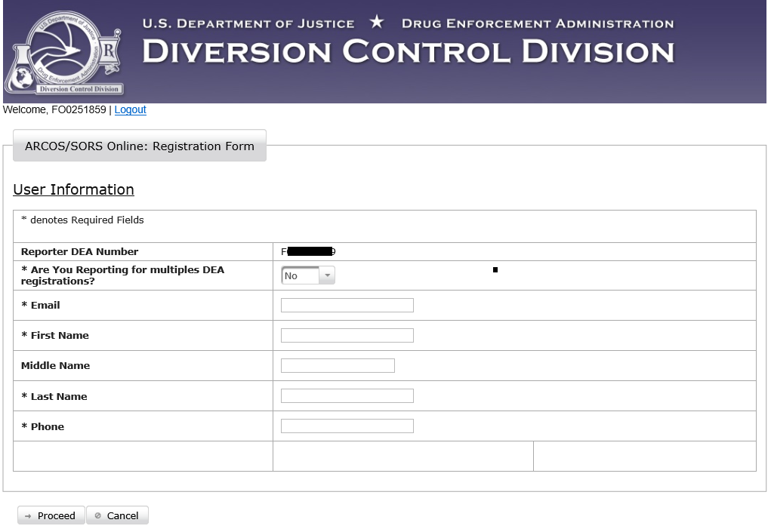
Task: Click the 'denotes Required Fields' note
Action: pyautogui.click(x=82, y=220)
